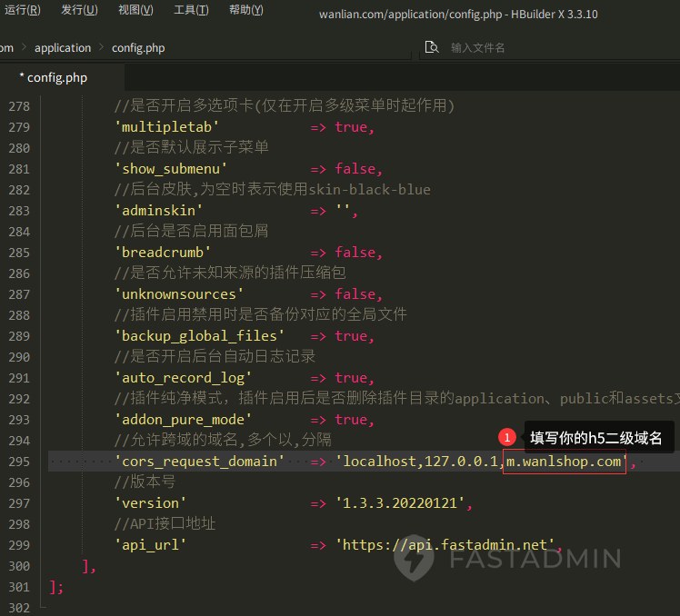Screen dimensions: 680x616
Task: Click the 'unknownsources' key text
Action: tap(179, 294)
